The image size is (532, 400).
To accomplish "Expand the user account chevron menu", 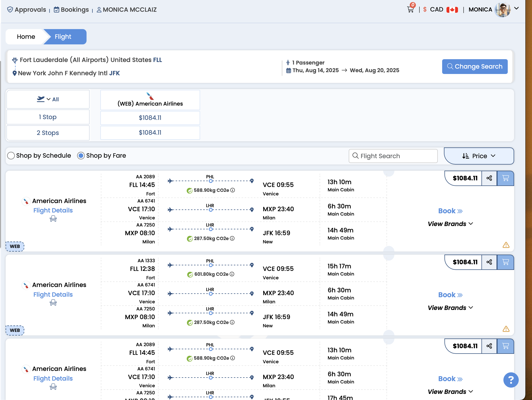I will [516, 8].
